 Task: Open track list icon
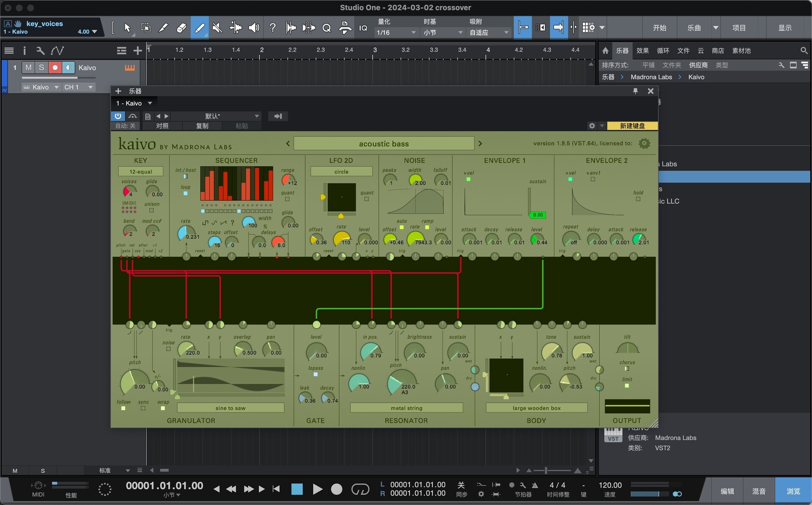tap(9, 51)
